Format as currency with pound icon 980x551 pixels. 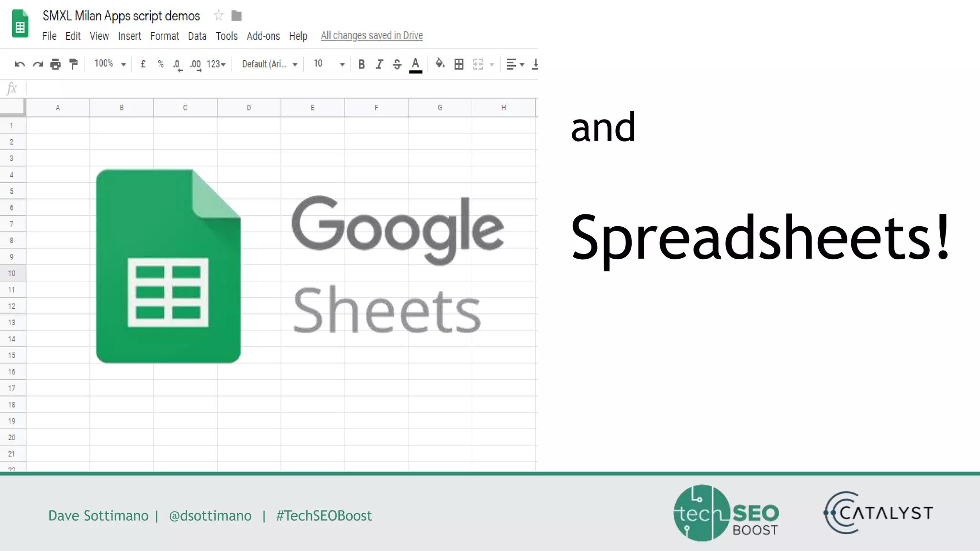pos(143,64)
